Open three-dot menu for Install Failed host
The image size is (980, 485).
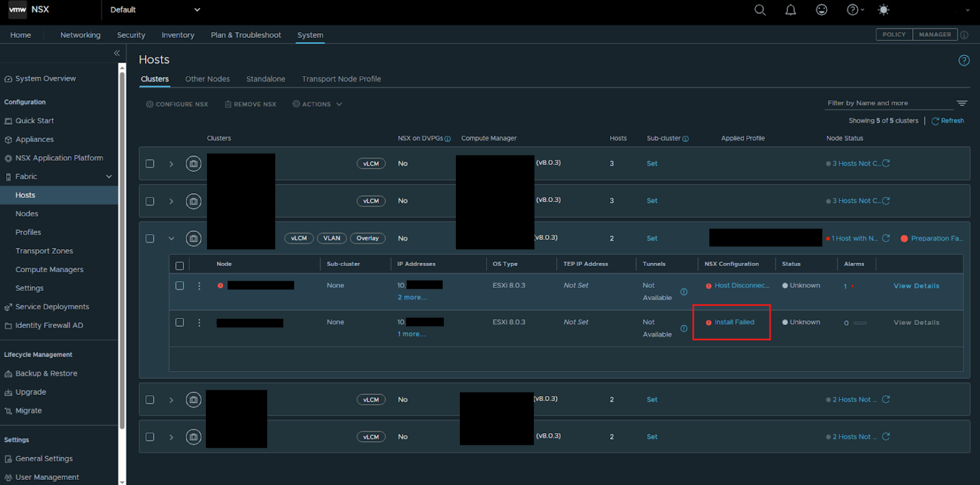click(199, 323)
